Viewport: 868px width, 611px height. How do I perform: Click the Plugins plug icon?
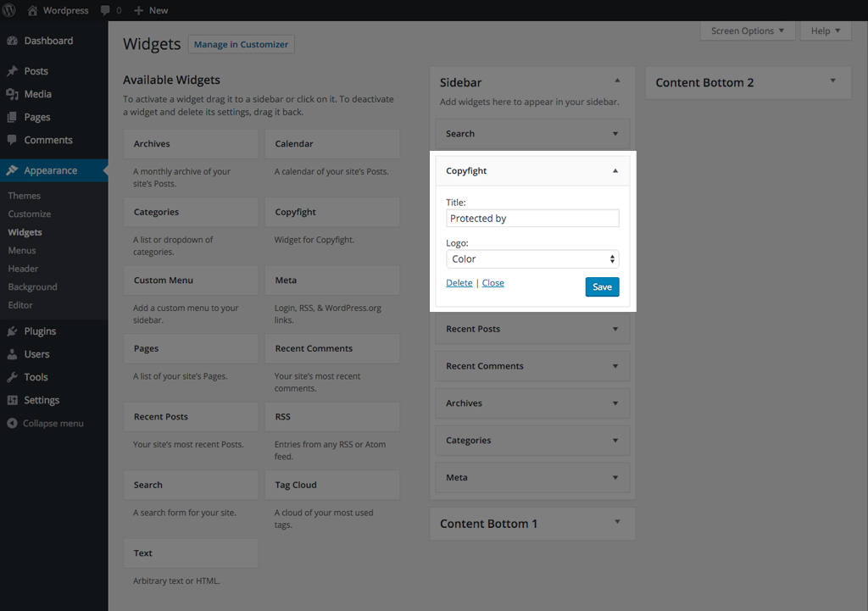pyautogui.click(x=12, y=331)
